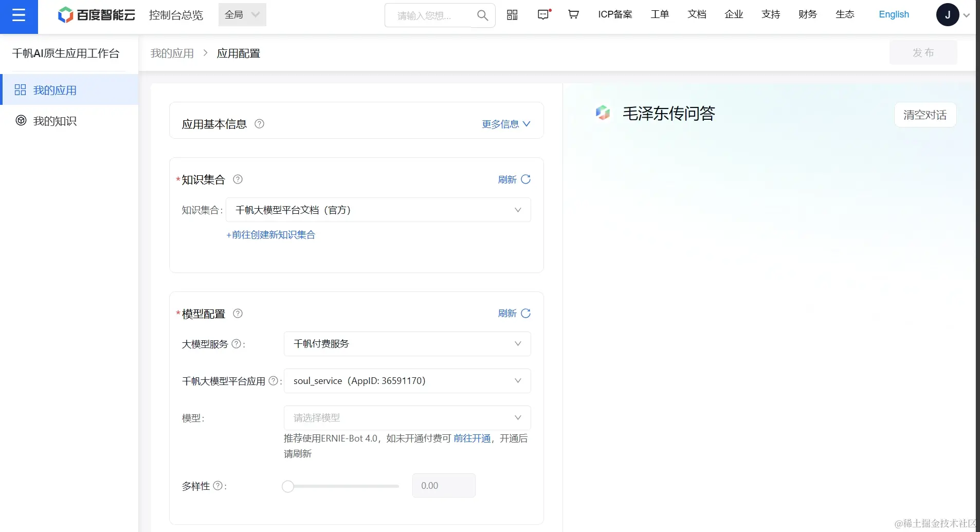The height and width of the screenshot is (532, 980).
Task: Select 我的应用 in the sidebar
Action: pyautogui.click(x=70, y=90)
